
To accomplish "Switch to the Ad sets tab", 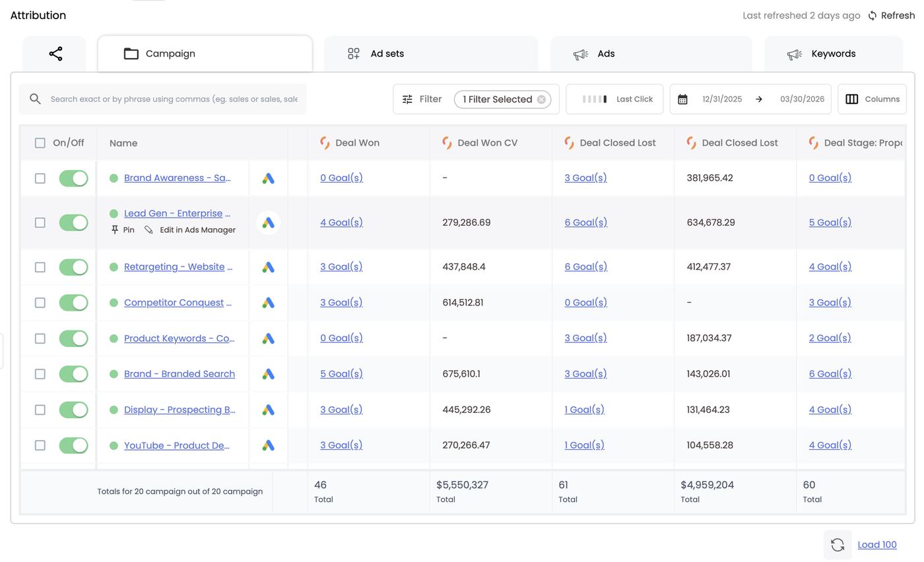I will tap(431, 53).
